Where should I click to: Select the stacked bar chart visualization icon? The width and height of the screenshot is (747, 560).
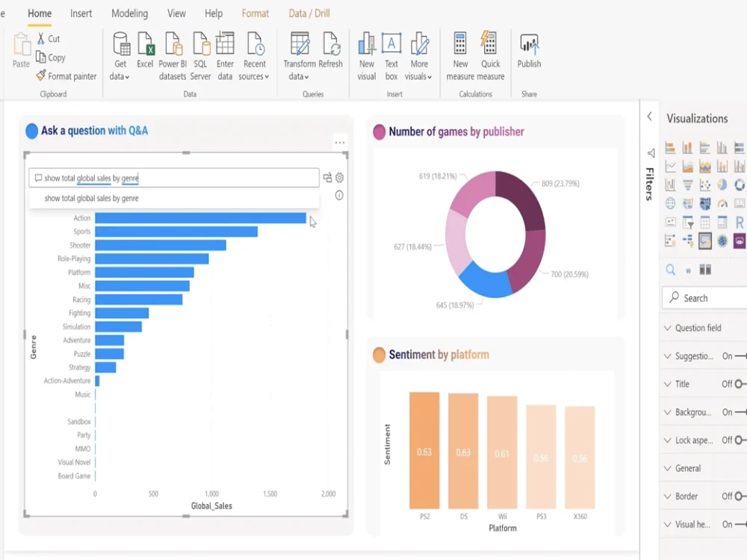click(671, 148)
